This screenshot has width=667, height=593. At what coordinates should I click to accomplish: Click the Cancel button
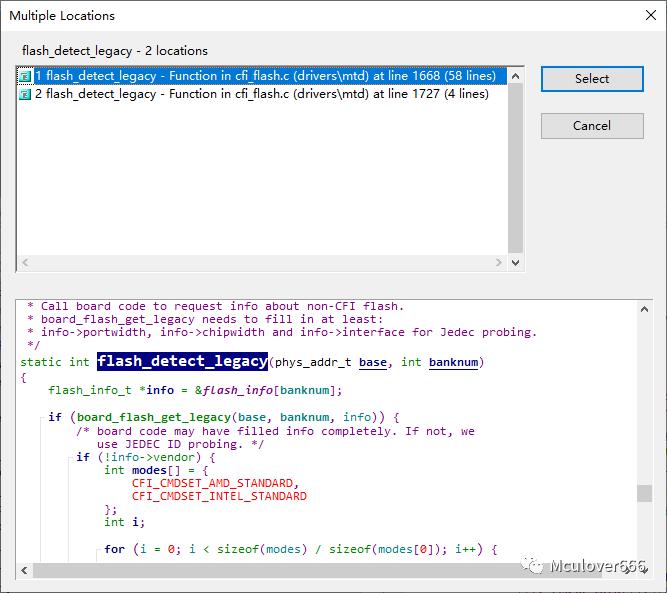click(x=592, y=125)
